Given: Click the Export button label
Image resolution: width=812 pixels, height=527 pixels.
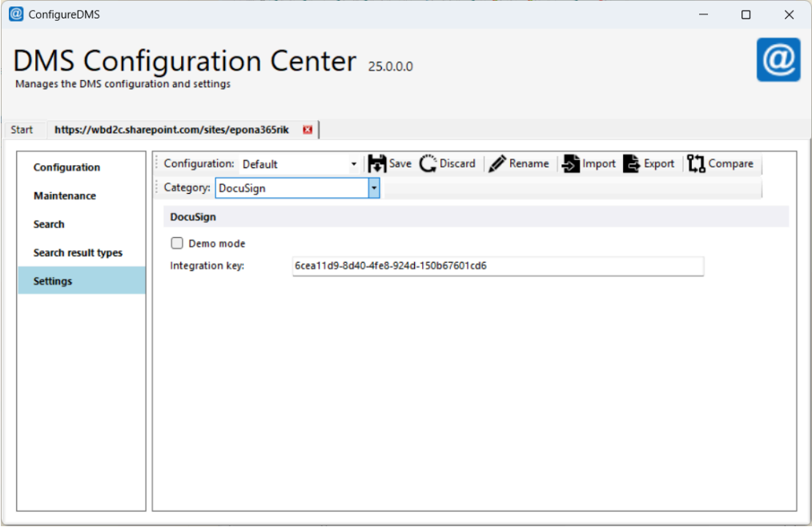Looking at the screenshot, I should pyautogui.click(x=659, y=163).
